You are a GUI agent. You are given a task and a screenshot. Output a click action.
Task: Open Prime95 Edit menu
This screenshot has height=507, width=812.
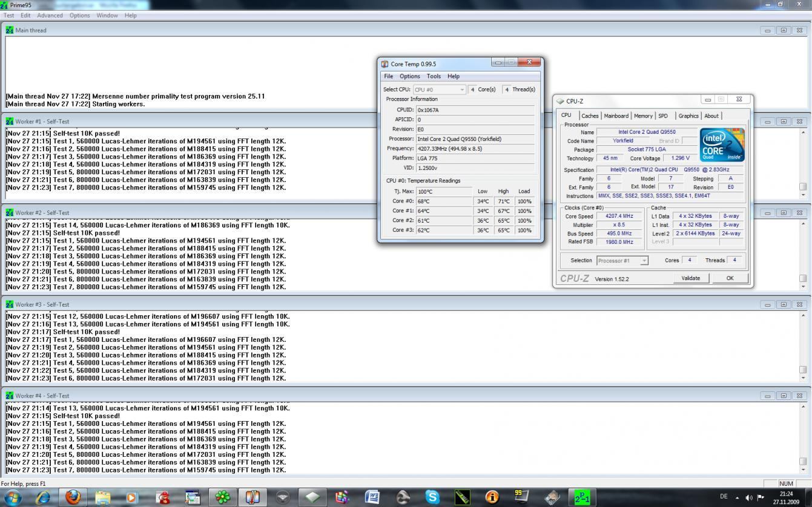point(25,15)
